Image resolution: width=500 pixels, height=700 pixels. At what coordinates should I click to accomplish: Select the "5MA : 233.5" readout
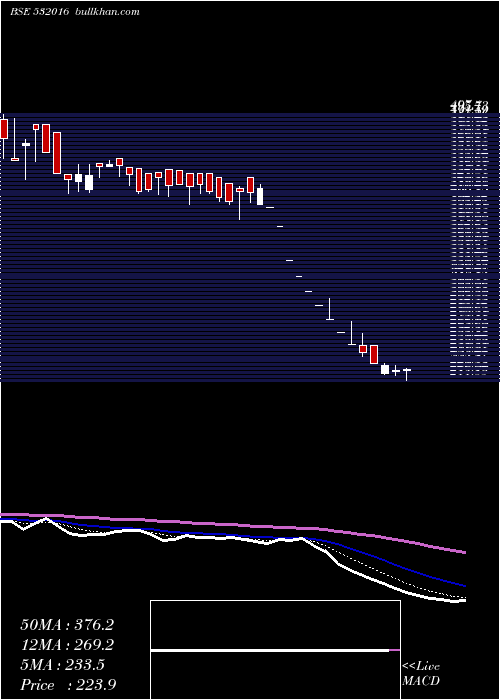62,665
